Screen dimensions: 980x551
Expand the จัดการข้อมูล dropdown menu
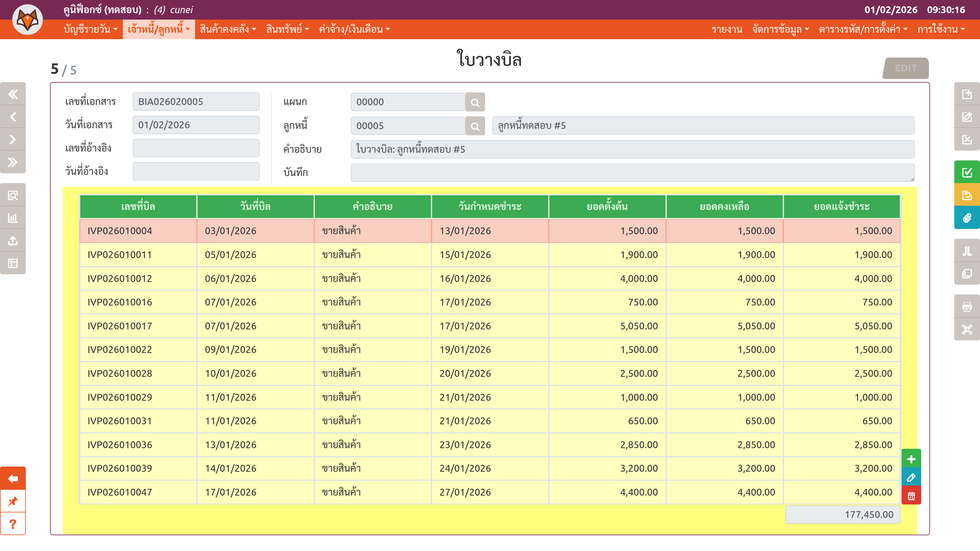(x=780, y=29)
